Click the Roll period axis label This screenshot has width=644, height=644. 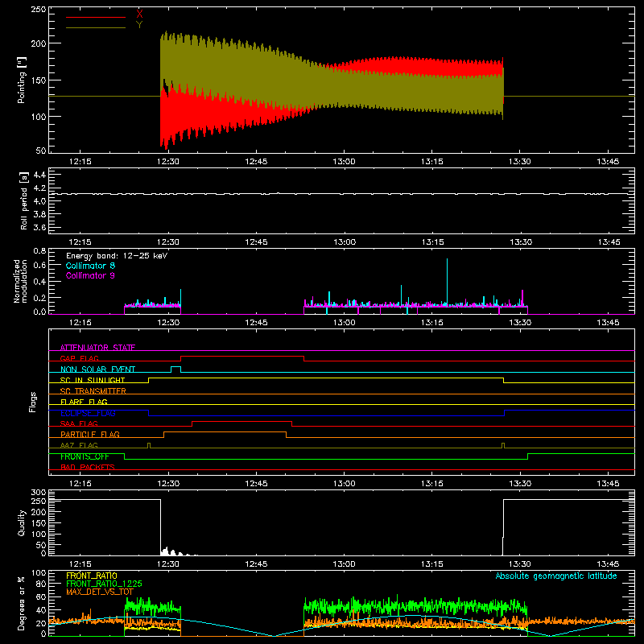[23, 200]
